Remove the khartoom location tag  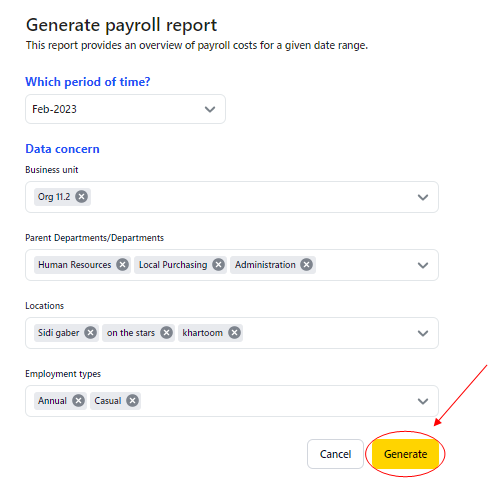coord(234,333)
